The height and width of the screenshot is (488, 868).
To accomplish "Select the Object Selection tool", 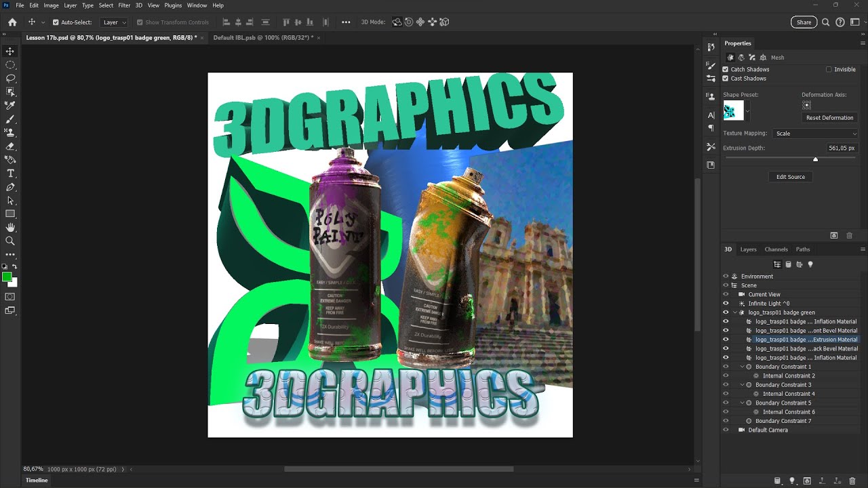I will point(10,92).
